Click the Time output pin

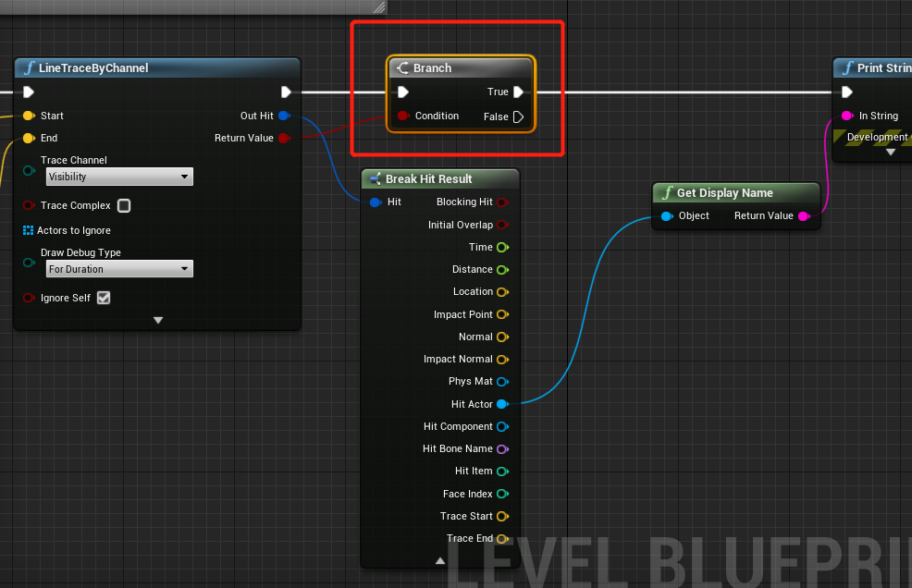502,247
